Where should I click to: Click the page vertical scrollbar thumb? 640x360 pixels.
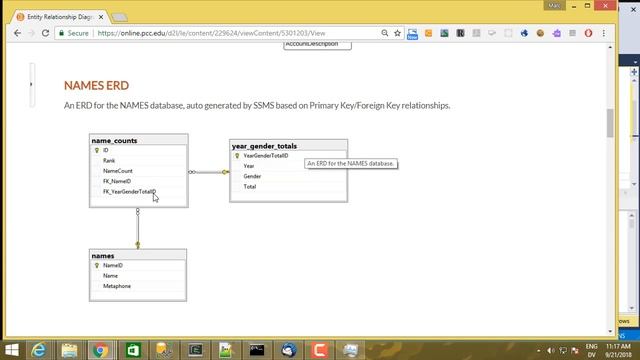click(610, 123)
